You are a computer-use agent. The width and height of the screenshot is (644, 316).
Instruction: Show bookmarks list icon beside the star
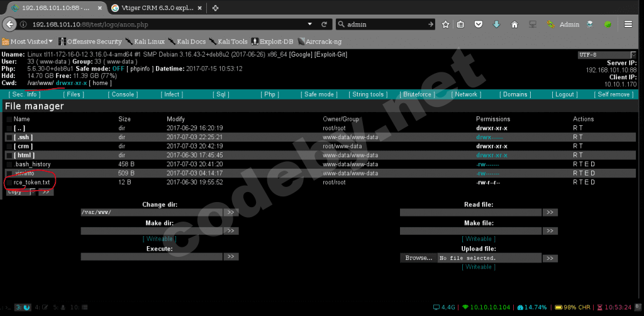click(x=461, y=25)
